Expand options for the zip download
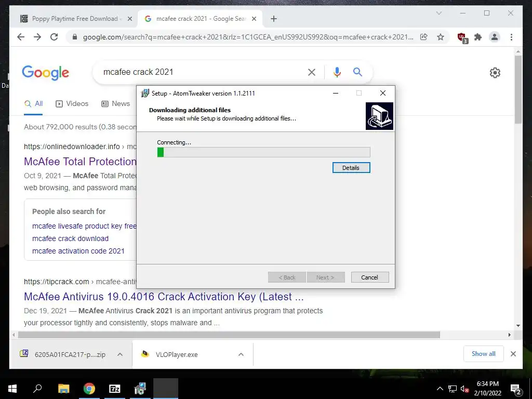532x399 pixels. click(120, 354)
